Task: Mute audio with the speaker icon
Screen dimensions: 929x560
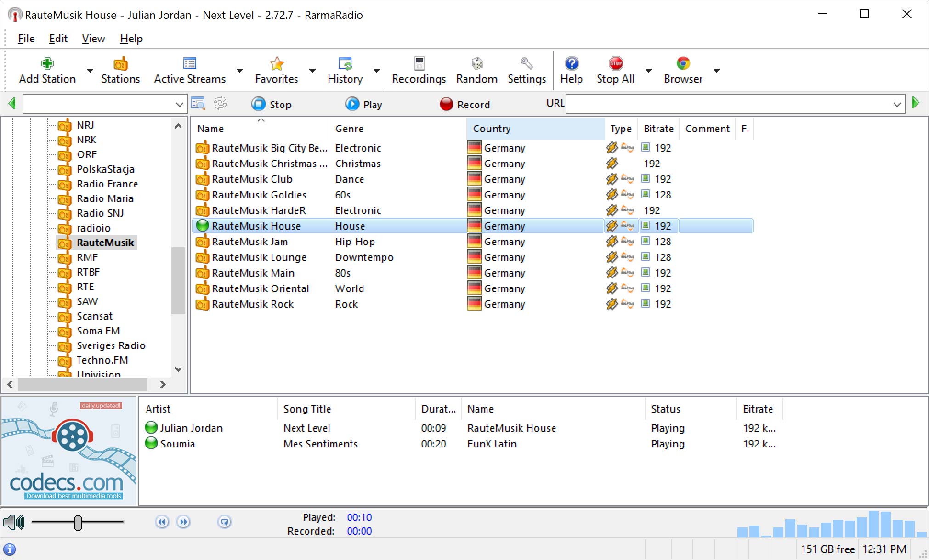Action: pos(14,522)
